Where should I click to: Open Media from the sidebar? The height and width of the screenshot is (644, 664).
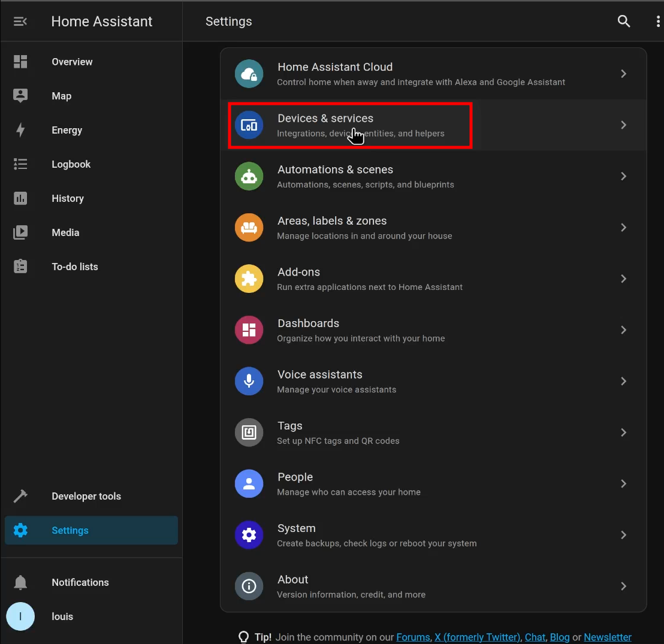click(x=91, y=232)
